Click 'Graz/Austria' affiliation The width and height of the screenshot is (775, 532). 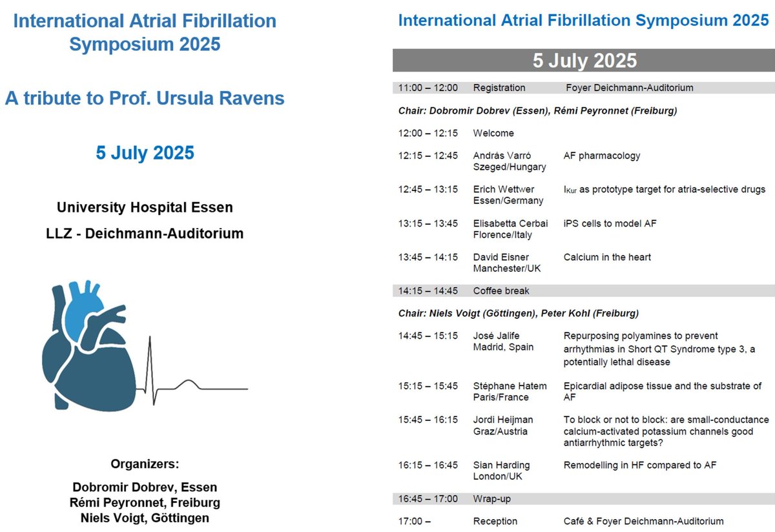click(x=500, y=431)
